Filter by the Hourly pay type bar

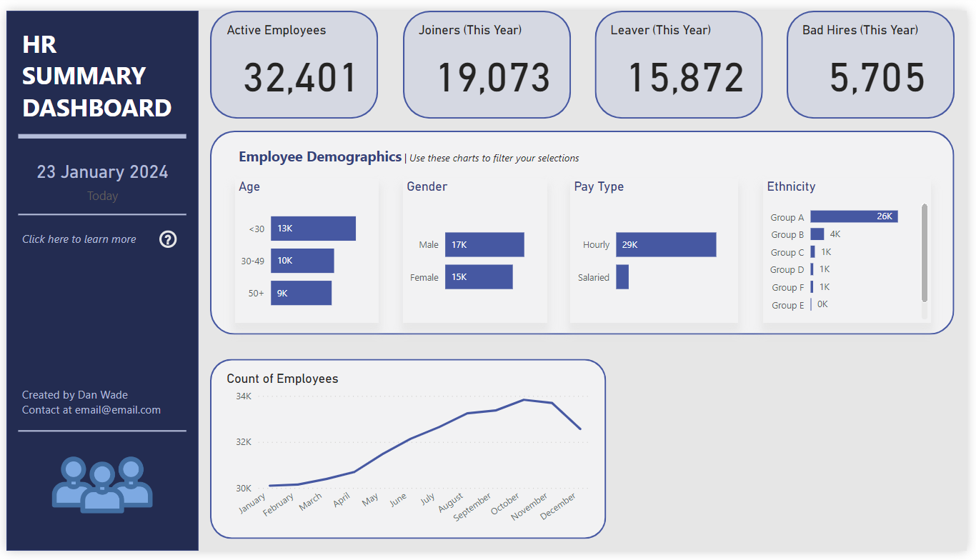click(666, 244)
